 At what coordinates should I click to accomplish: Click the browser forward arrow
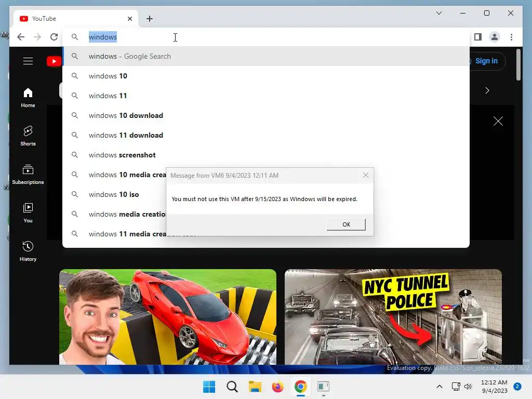click(37, 37)
